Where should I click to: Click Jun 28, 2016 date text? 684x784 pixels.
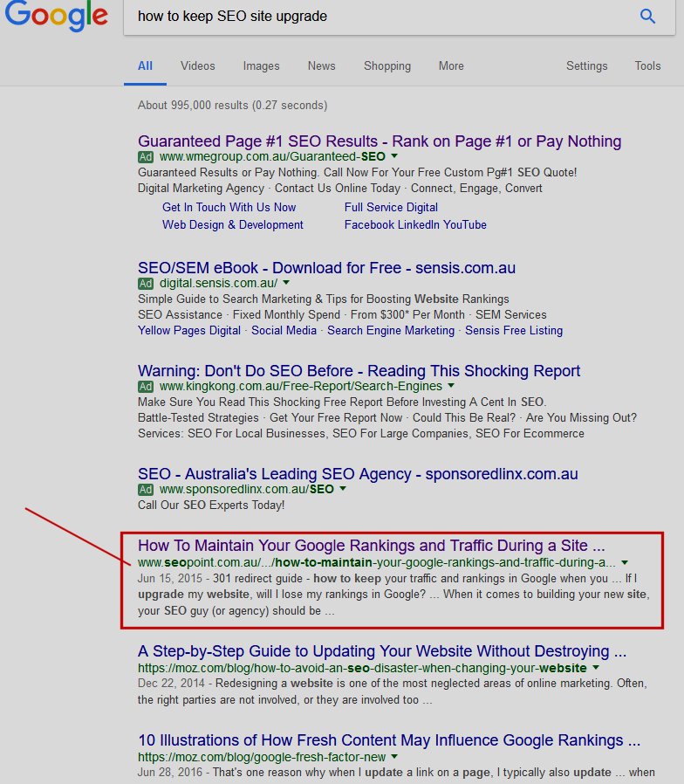170,772
